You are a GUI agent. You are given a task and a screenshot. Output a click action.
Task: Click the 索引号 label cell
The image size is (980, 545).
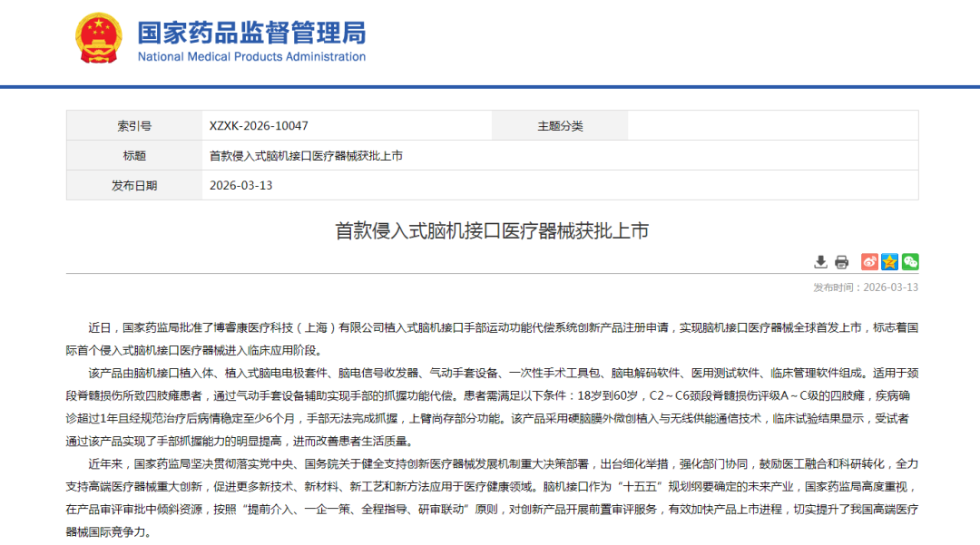tap(134, 126)
